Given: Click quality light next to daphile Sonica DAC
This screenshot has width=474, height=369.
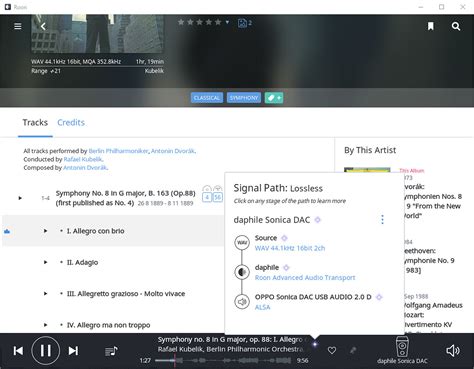Looking at the screenshot, I should coord(318,220).
